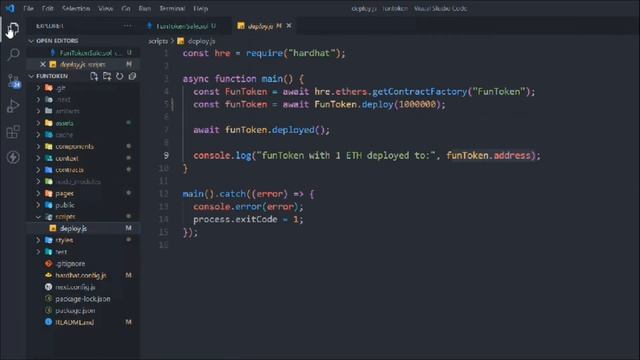Expand the cache folder
This screenshot has height=360, width=640.
click(84, 135)
